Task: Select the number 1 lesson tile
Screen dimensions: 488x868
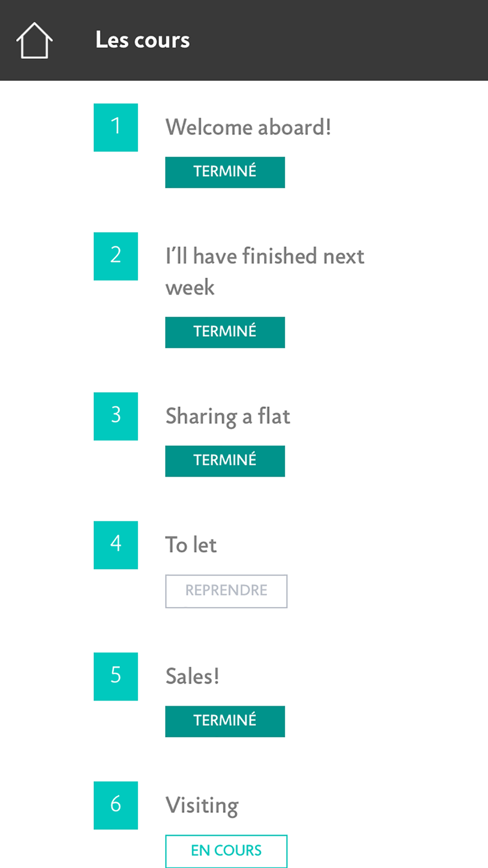Action: pos(116,127)
